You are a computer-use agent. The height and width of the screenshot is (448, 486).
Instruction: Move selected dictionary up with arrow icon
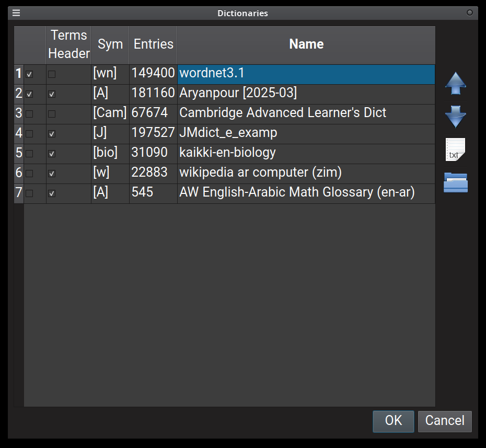tap(455, 84)
